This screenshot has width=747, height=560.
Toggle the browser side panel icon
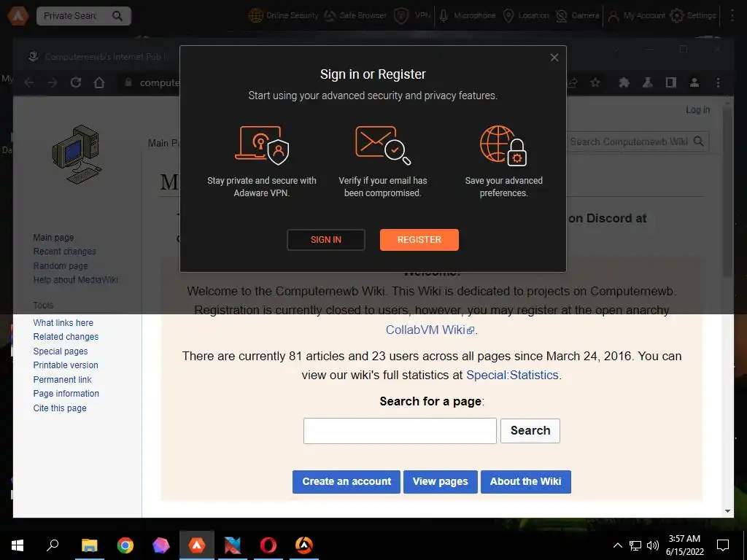pyautogui.click(x=671, y=83)
